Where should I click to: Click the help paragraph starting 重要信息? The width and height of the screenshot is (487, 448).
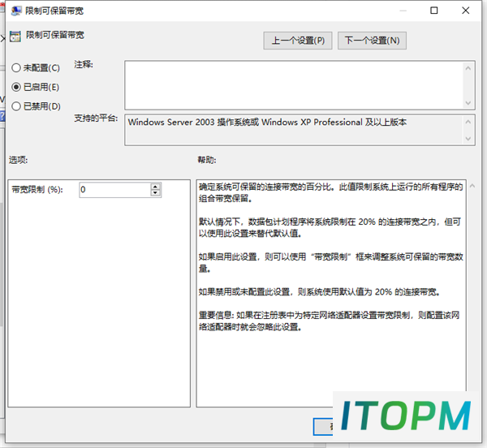[x=330, y=321]
